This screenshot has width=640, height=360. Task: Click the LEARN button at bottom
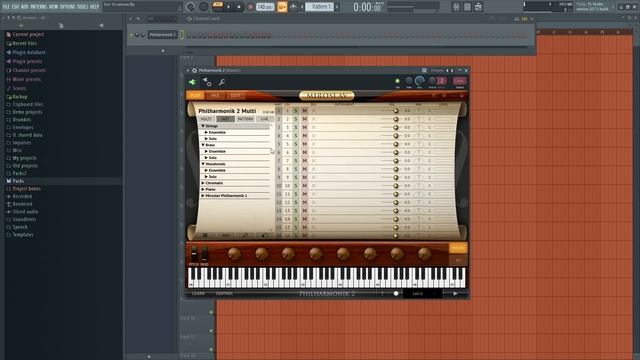[x=198, y=293]
